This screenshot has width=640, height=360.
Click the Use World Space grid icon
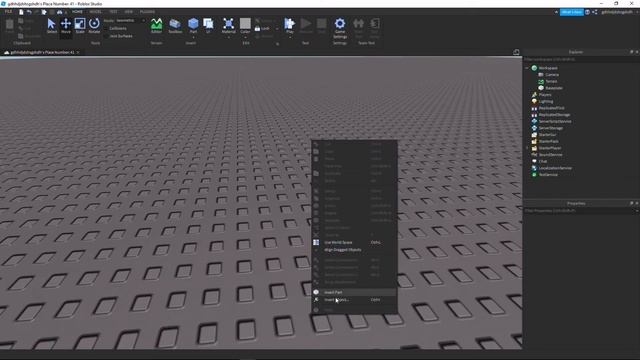click(316, 242)
